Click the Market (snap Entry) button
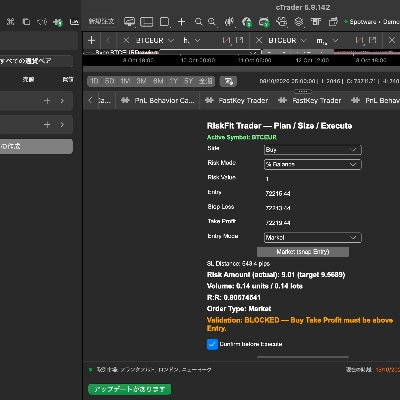 303,252
